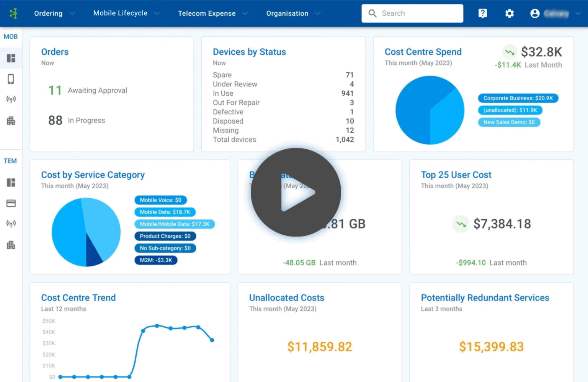
Task: Click the settings gear icon
Action: pos(509,13)
